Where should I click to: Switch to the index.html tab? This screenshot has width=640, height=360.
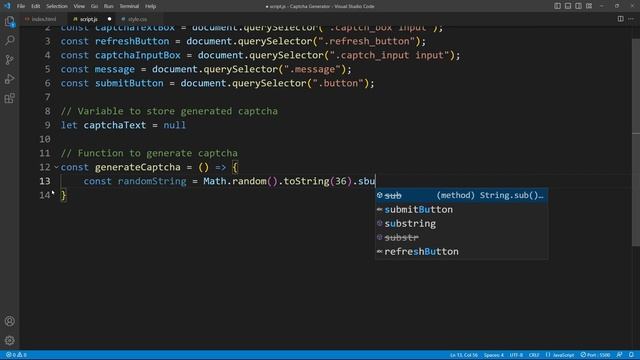point(43,19)
